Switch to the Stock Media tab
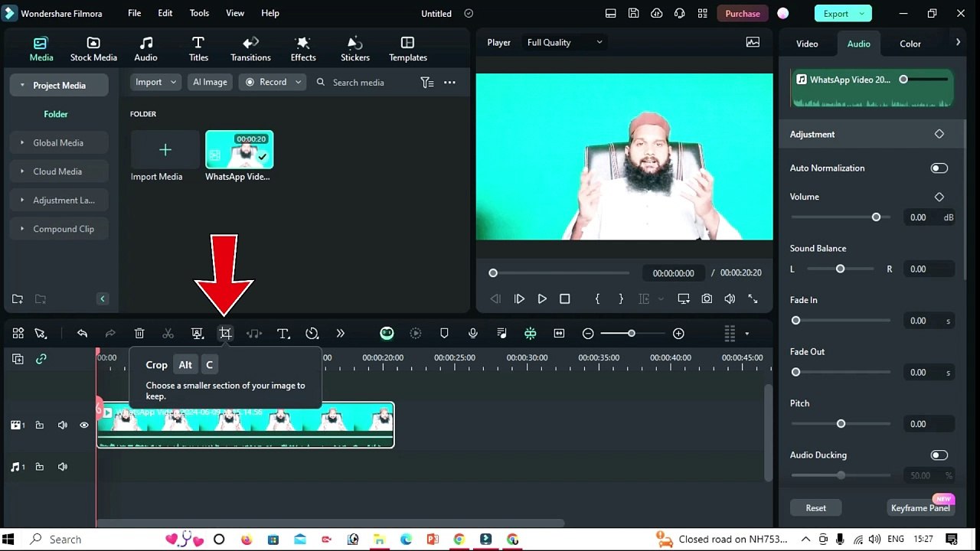This screenshot has width=980, height=551. pyautogui.click(x=93, y=47)
